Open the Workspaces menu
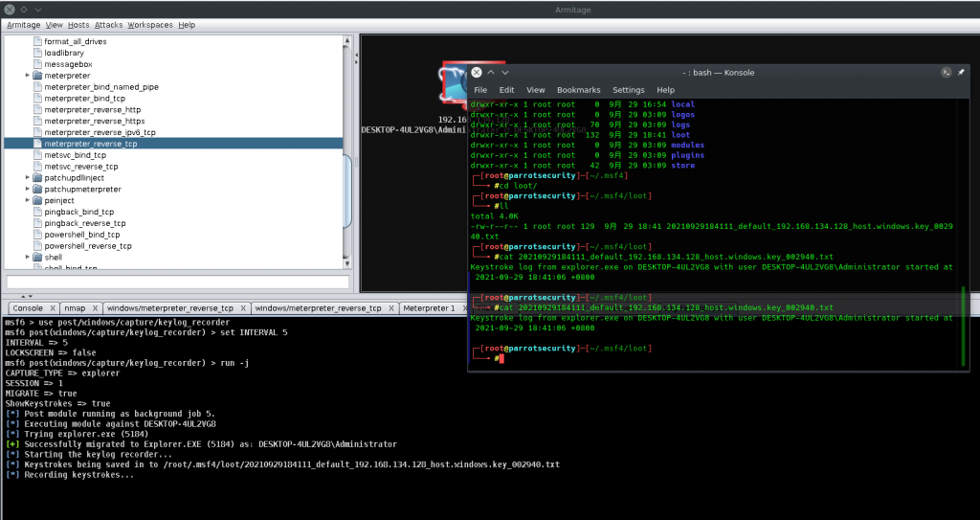The width and height of the screenshot is (980, 520). pyautogui.click(x=150, y=25)
